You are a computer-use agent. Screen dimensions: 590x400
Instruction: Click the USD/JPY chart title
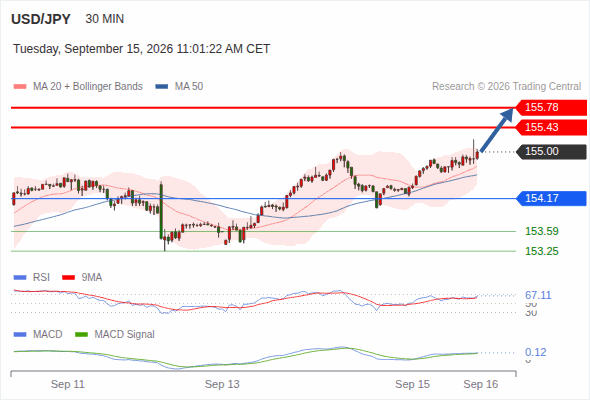[41, 19]
